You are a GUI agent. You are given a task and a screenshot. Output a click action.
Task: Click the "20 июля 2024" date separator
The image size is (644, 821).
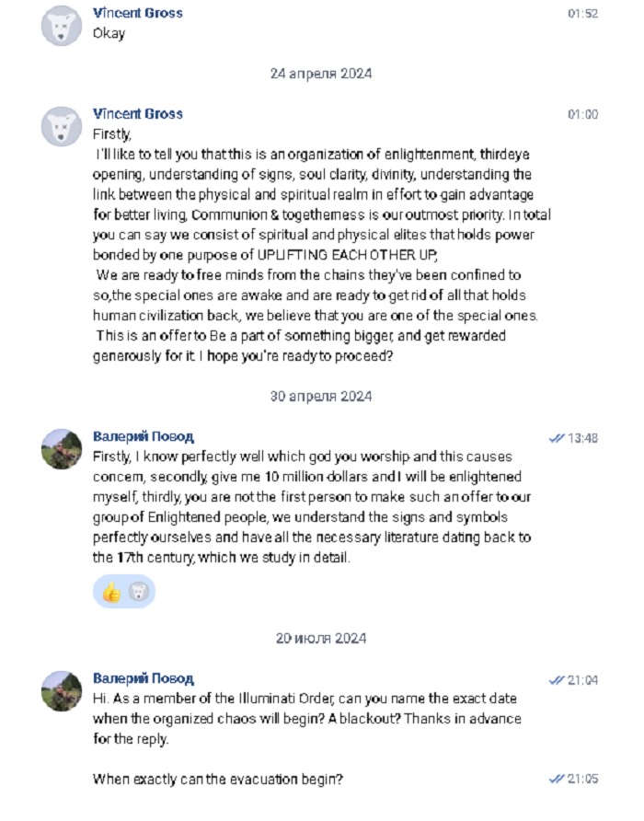point(321,637)
